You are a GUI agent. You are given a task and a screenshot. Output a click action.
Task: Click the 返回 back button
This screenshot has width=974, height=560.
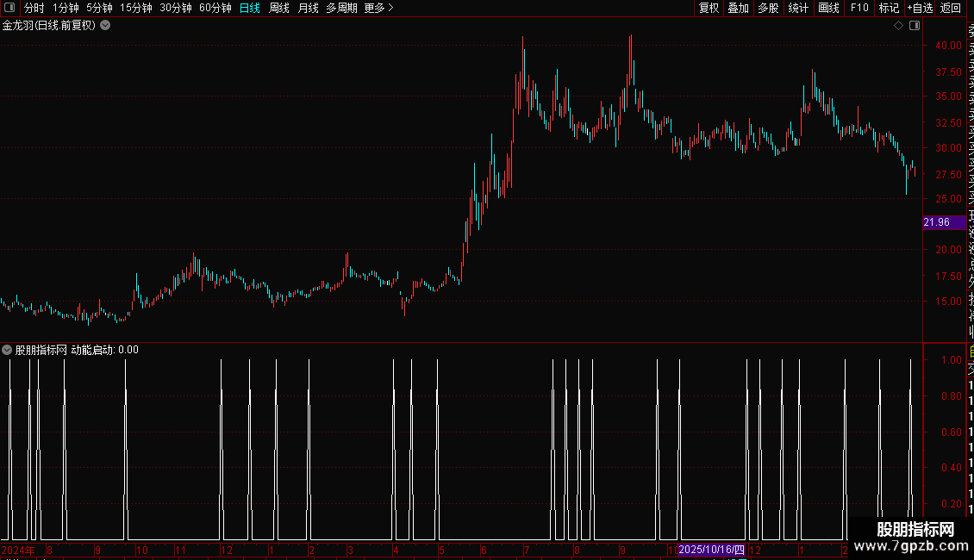pyautogui.click(x=951, y=8)
